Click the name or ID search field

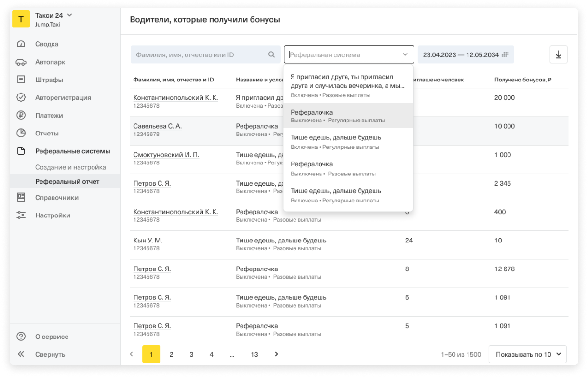(200, 55)
